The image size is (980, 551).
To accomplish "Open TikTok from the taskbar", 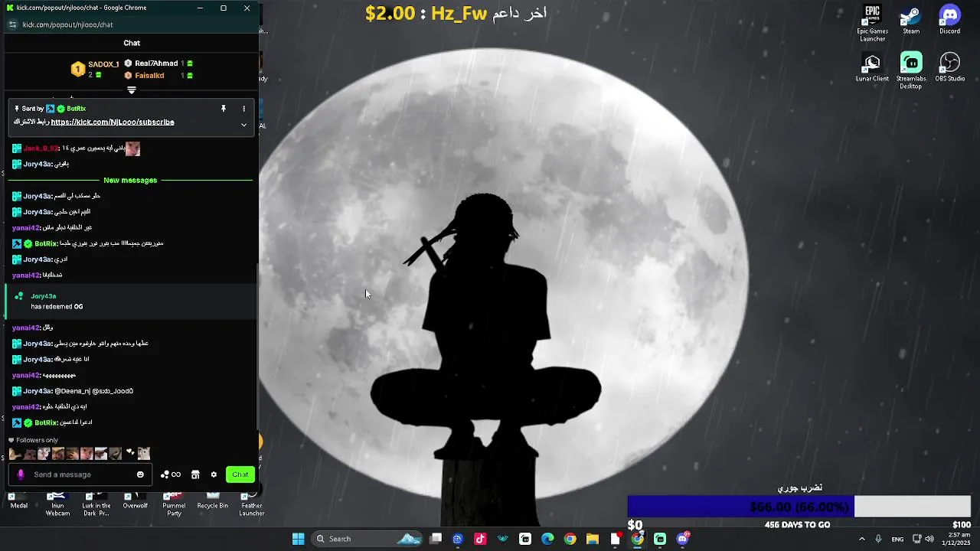I will pos(480,539).
